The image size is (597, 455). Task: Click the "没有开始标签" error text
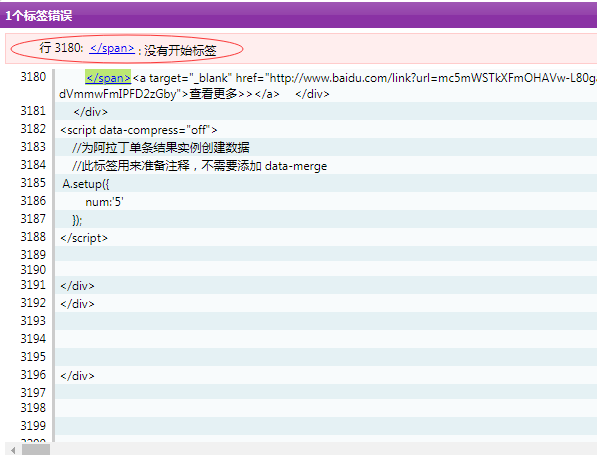(180, 50)
